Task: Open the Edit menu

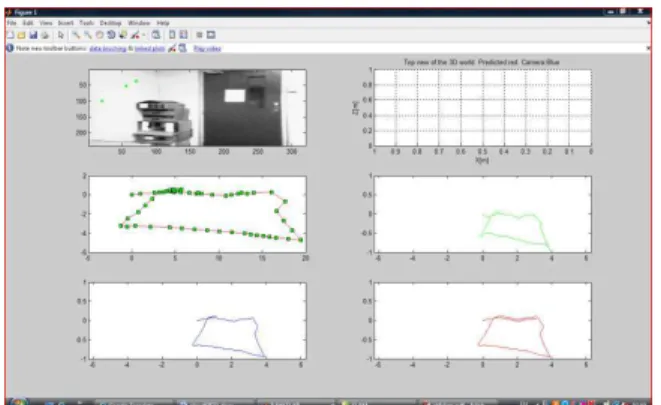Action: [x=28, y=23]
